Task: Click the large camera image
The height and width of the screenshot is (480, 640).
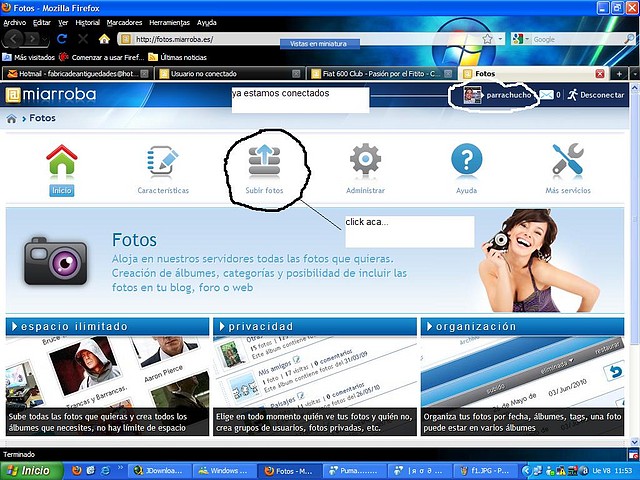Action: tap(56, 260)
